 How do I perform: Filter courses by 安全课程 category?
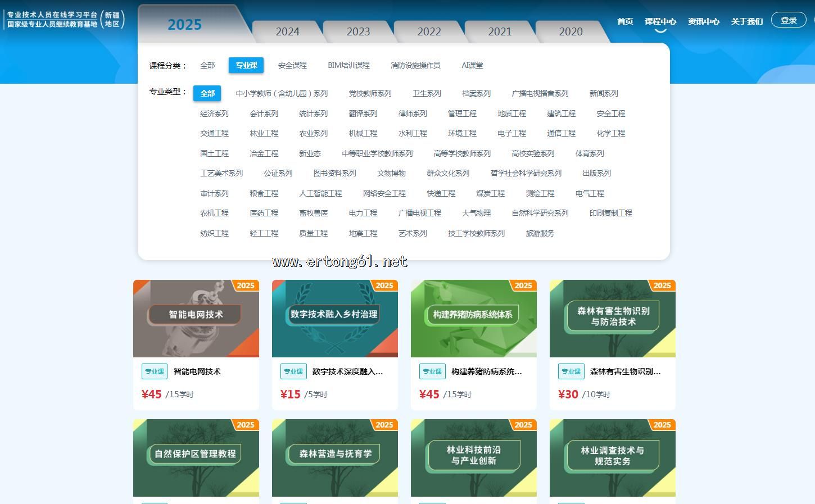292,65
